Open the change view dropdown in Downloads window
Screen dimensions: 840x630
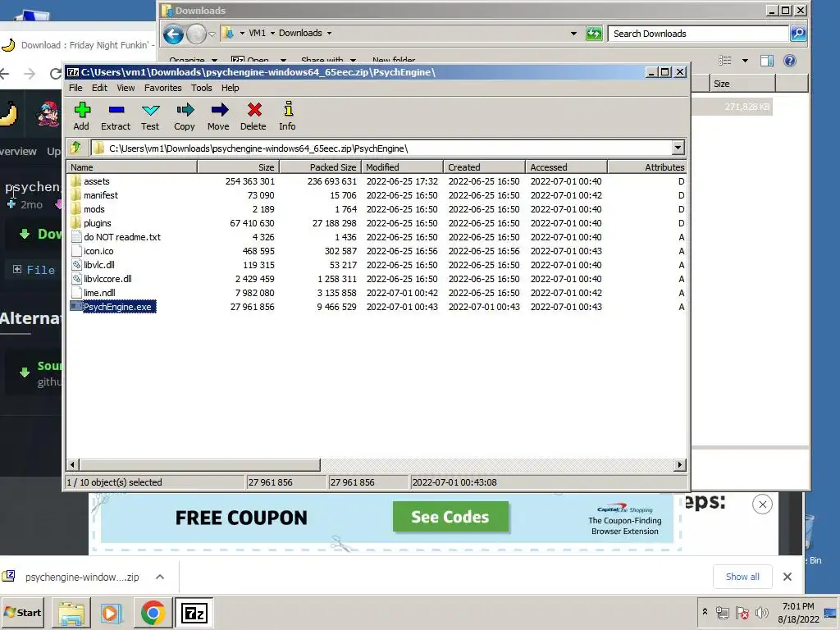pyautogui.click(x=745, y=61)
